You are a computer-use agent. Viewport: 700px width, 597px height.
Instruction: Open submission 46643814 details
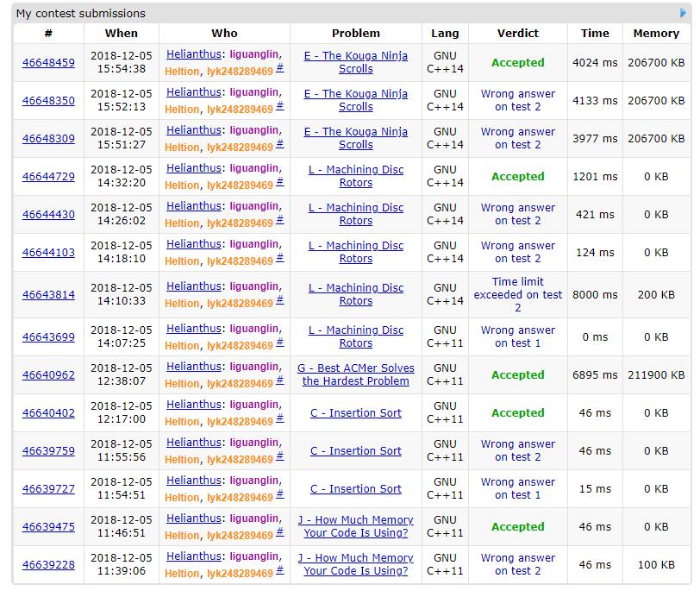(48, 295)
